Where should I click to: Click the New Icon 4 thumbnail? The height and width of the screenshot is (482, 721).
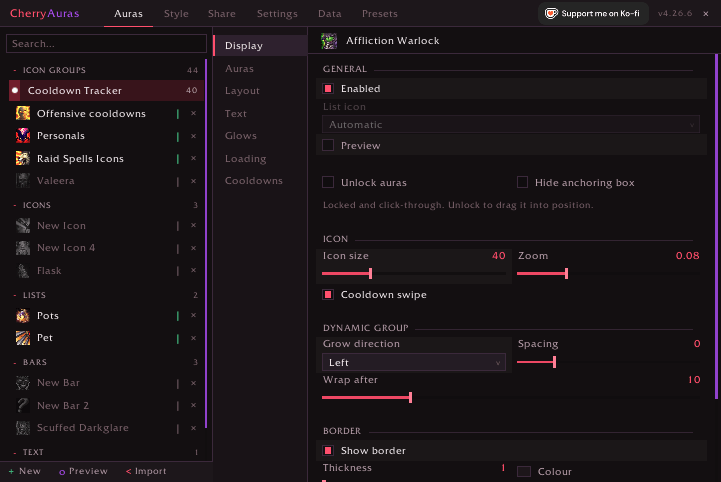[x=23, y=248]
